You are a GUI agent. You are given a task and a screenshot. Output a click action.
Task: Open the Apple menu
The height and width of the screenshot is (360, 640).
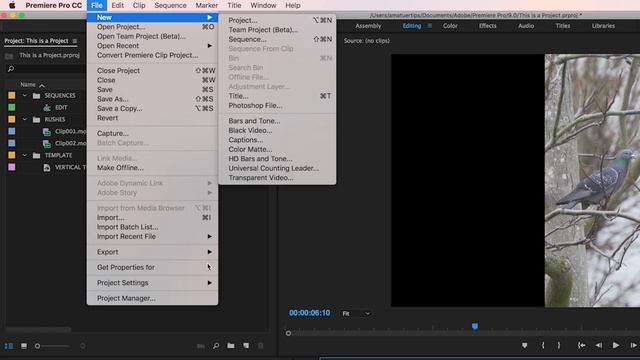[12, 5]
